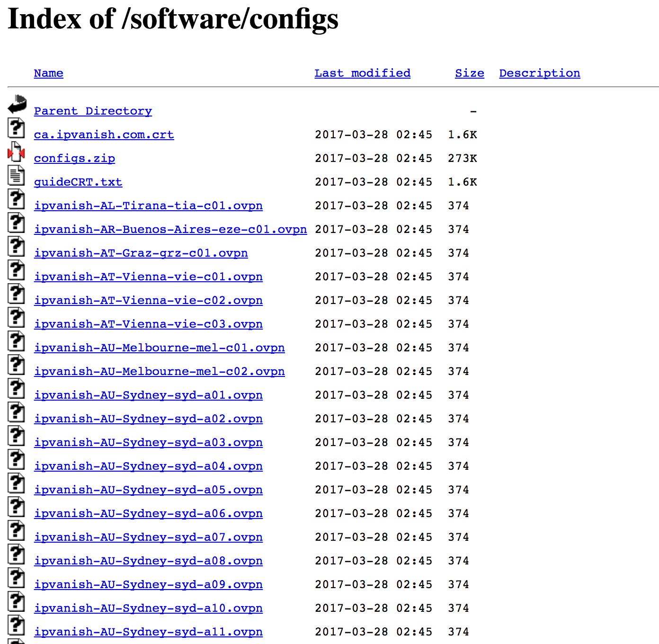Click the compressed archive icon beside configs.zip
Viewport: 659px width, 644px height.
tap(16, 152)
